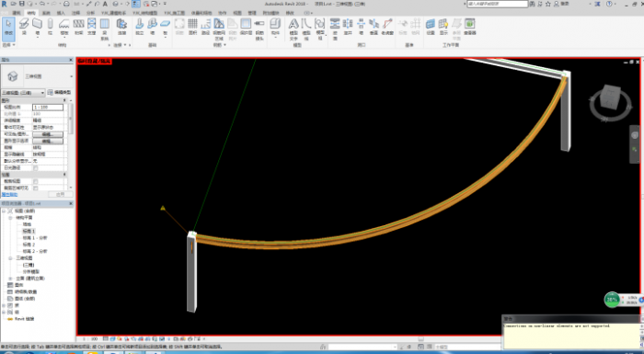
Task: Select the structural Column (柱) tool
Action: (x=50, y=27)
